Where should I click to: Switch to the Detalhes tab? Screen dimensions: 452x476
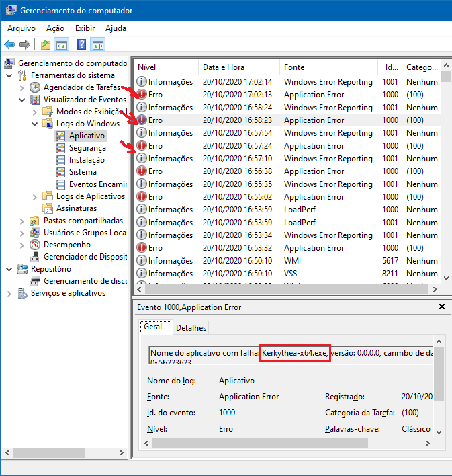(191, 328)
